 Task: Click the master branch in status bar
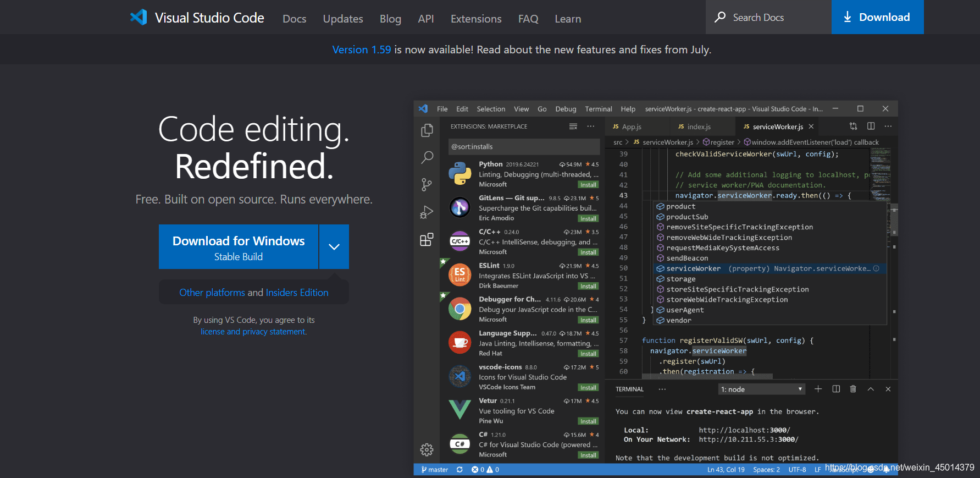[x=434, y=470]
